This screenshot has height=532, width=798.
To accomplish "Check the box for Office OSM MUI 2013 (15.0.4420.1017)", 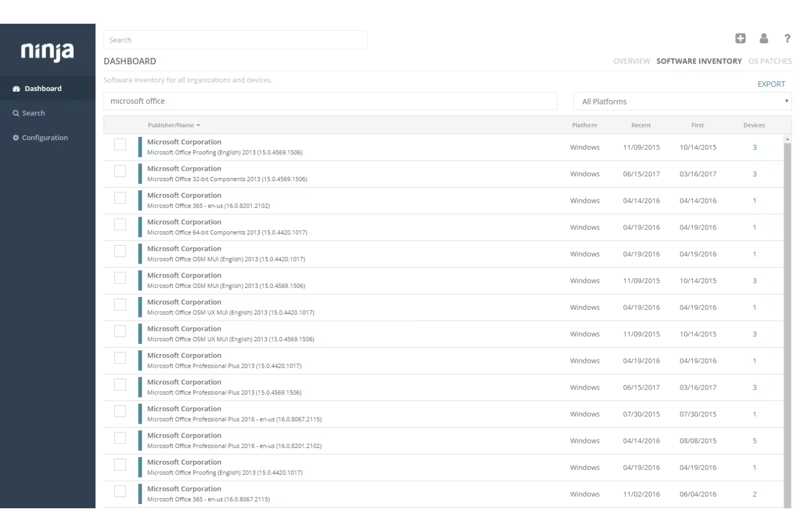I will (120, 251).
